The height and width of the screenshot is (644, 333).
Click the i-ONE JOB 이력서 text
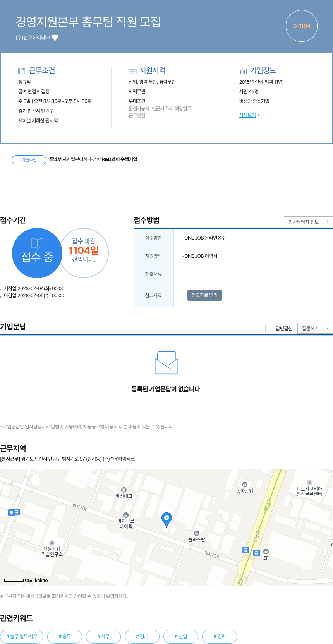tap(199, 256)
